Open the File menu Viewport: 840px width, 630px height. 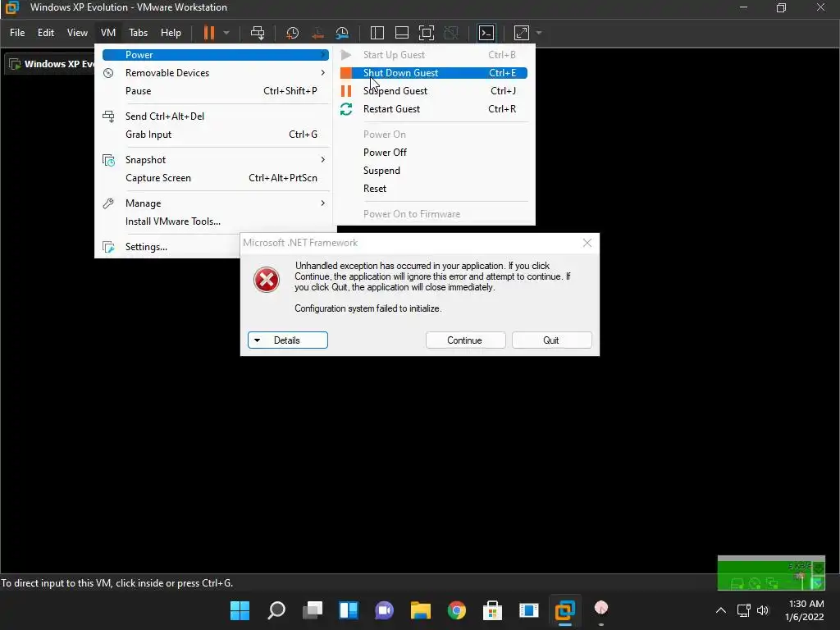coord(17,33)
